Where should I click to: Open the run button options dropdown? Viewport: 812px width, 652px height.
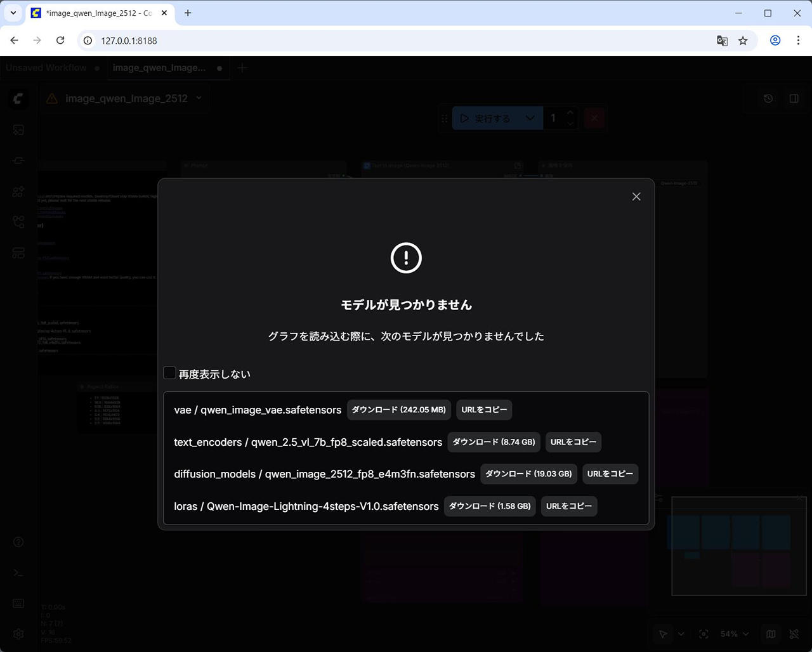click(x=530, y=118)
